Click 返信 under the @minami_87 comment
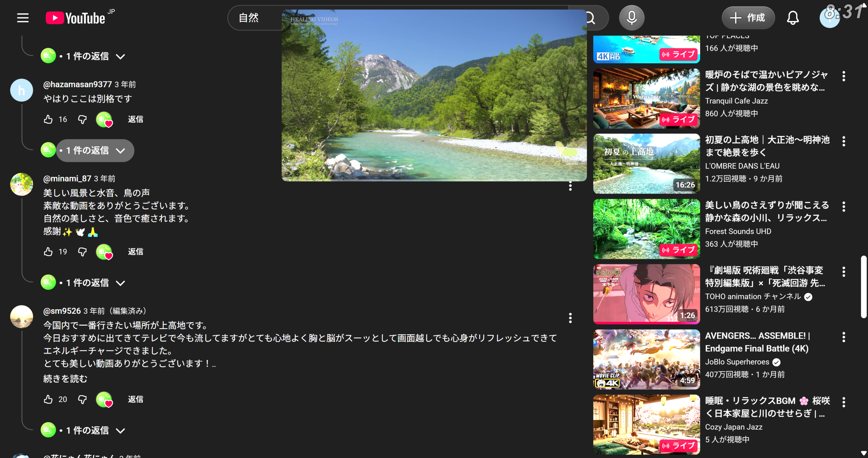The width and height of the screenshot is (868, 458). click(x=135, y=251)
